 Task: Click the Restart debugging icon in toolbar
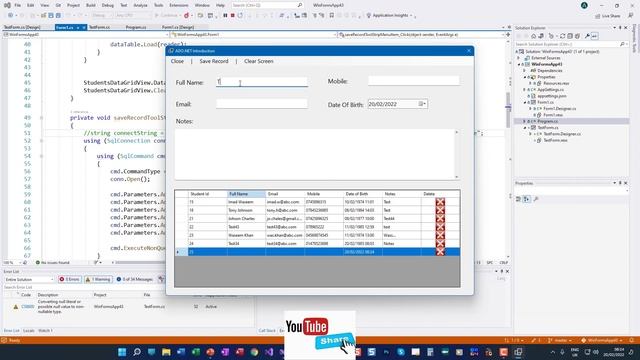[240, 16]
